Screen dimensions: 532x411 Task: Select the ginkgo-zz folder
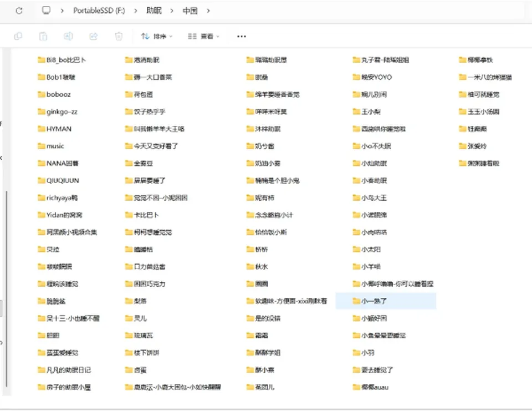[58, 111]
